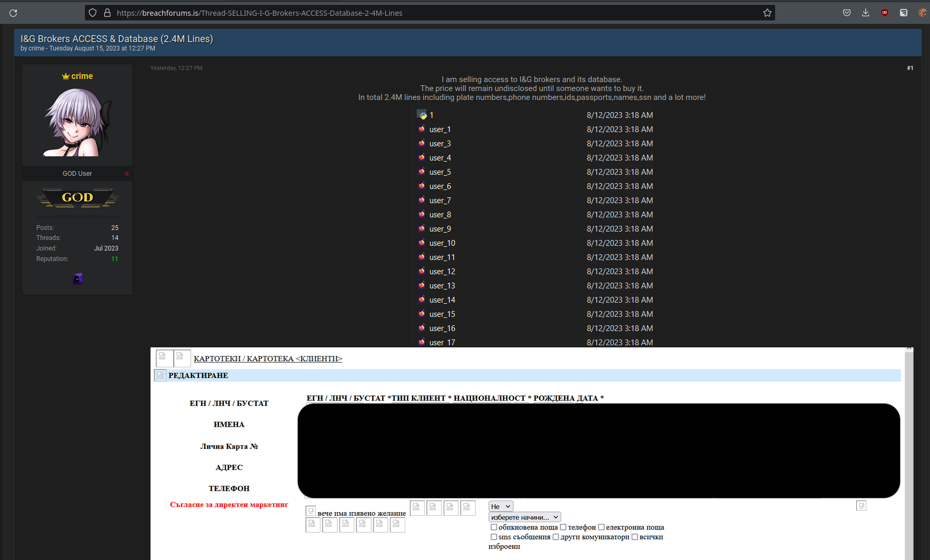Screen dimensions: 930x560
Task: Click the red "Съгласие за директен маркетинг" label
Action: tap(229, 504)
